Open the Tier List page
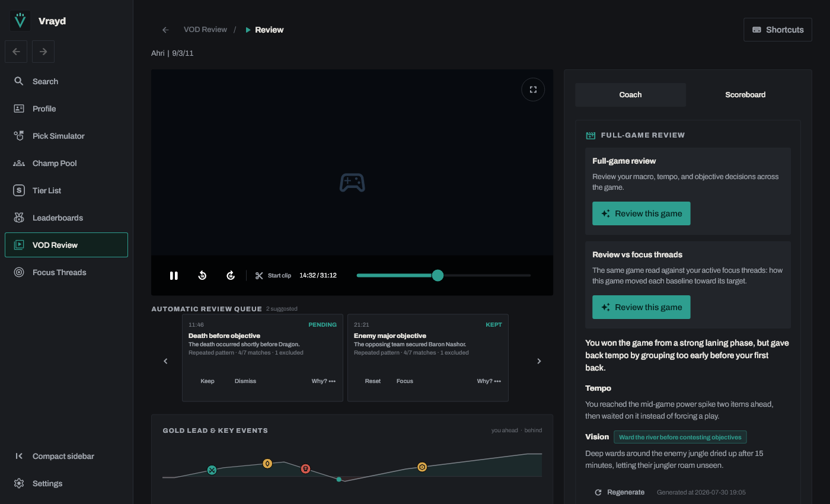 click(x=66, y=190)
